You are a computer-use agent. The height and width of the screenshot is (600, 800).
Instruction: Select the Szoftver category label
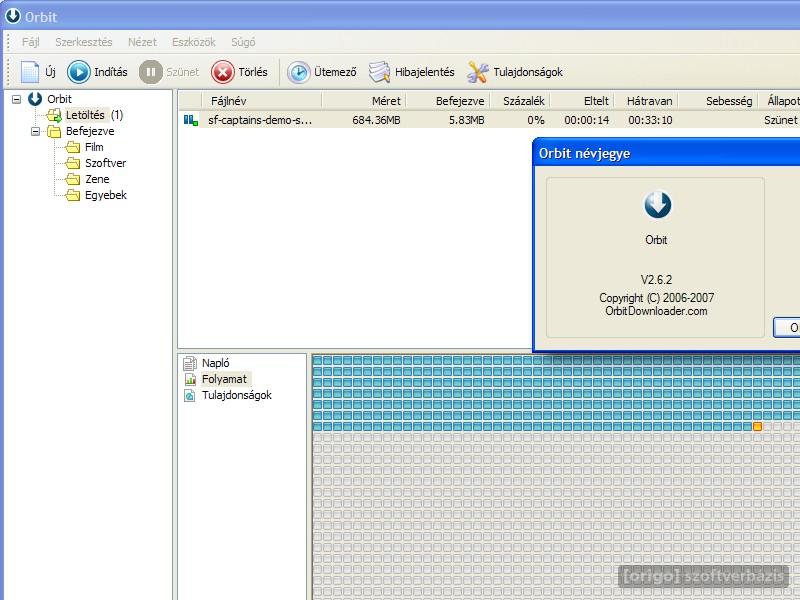[105, 163]
